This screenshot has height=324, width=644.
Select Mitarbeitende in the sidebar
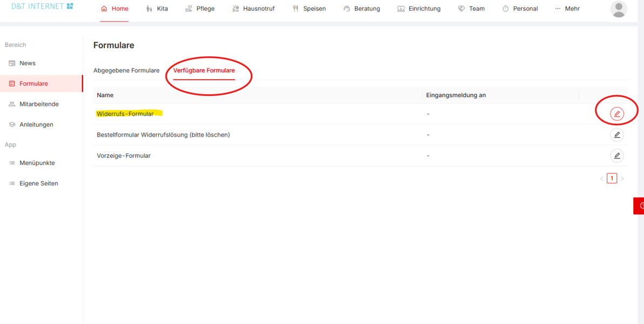(x=34, y=104)
